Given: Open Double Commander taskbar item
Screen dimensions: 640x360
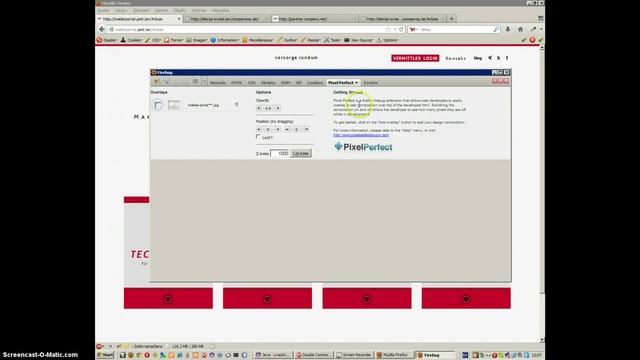Looking at the screenshot, I should (313, 355).
